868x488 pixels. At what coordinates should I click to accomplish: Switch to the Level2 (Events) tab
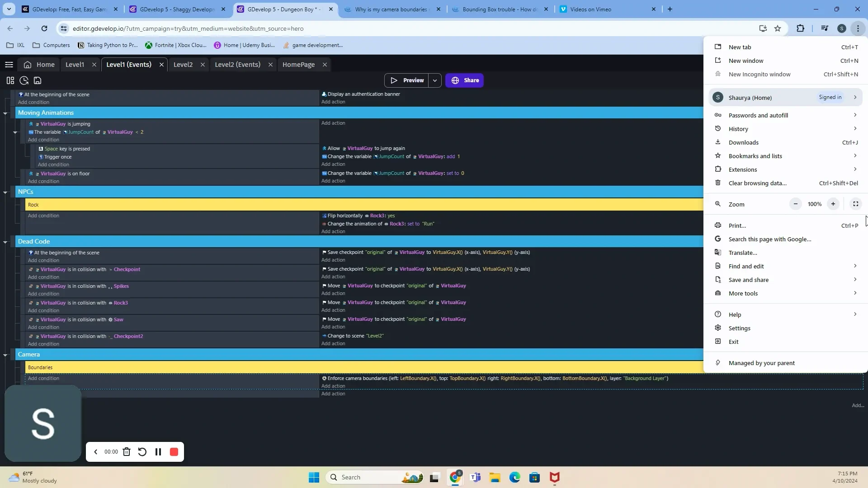coord(237,65)
